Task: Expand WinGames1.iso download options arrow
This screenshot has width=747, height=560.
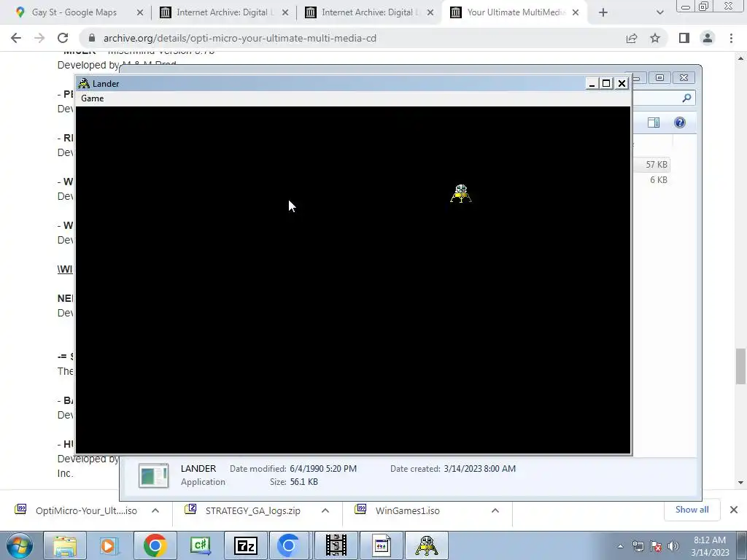Action: click(495, 510)
